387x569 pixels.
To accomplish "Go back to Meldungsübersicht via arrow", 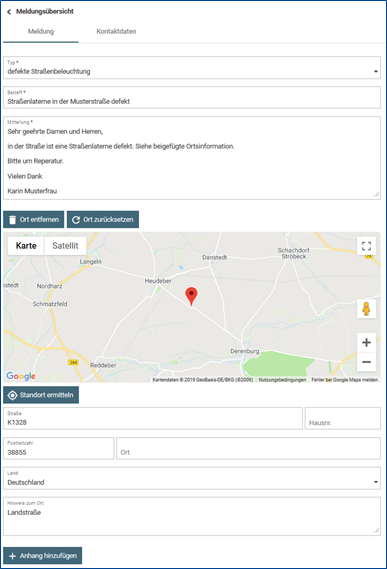I will pyautogui.click(x=9, y=12).
